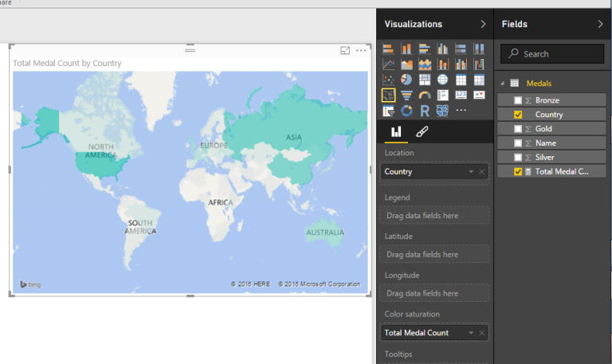
Task: Check the Gold field checkbox
Action: (518, 129)
